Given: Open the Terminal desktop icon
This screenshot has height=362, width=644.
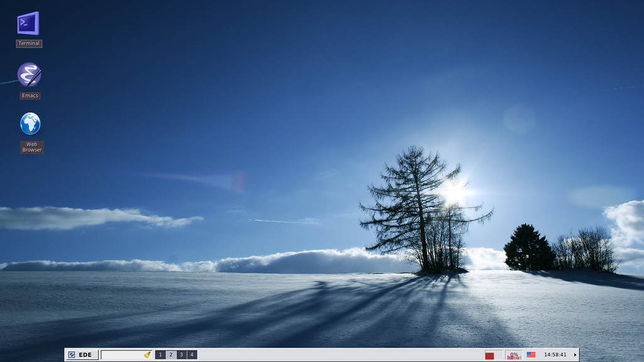Looking at the screenshot, I should [28, 23].
